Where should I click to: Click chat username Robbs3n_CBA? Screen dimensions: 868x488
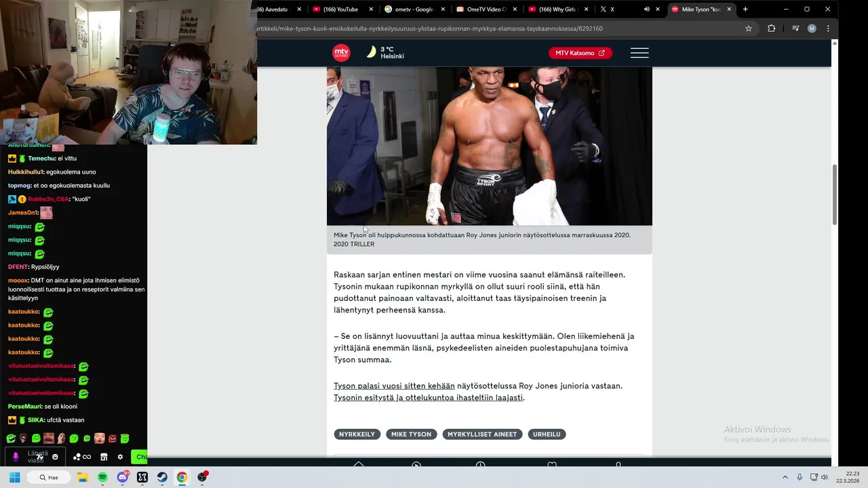(x=47, y=199)
